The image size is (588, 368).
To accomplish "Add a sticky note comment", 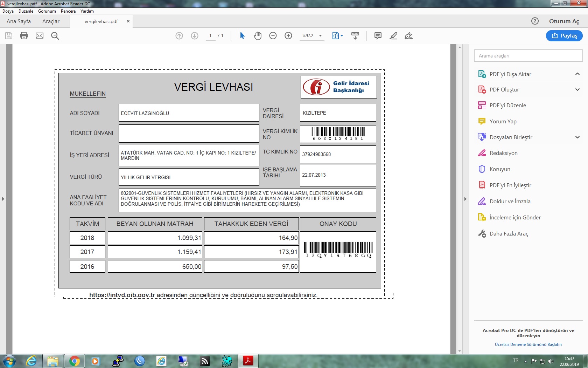I will point(378,36).
